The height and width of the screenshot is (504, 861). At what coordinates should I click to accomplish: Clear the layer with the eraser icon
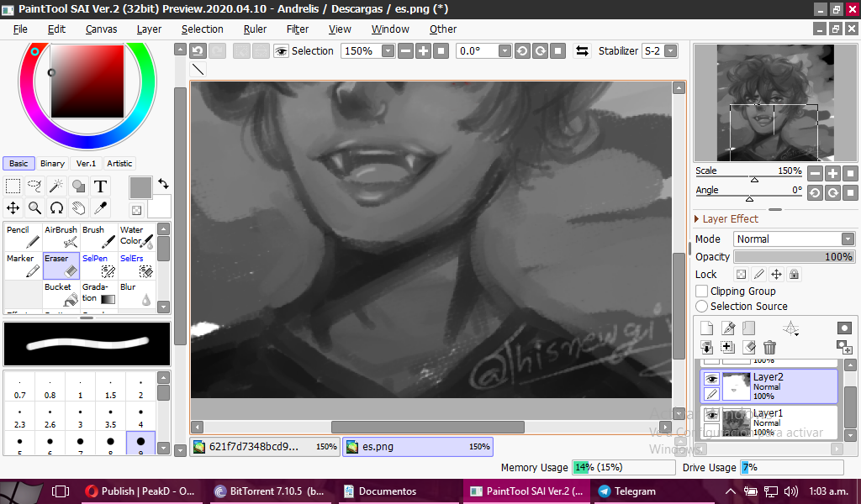coord(749,347)
